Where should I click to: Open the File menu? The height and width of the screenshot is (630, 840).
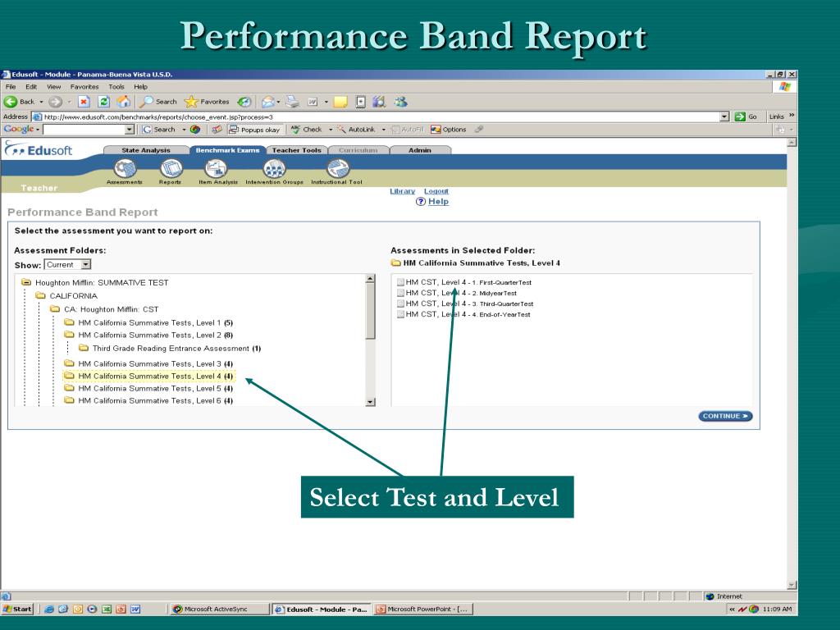click(11, 87)
